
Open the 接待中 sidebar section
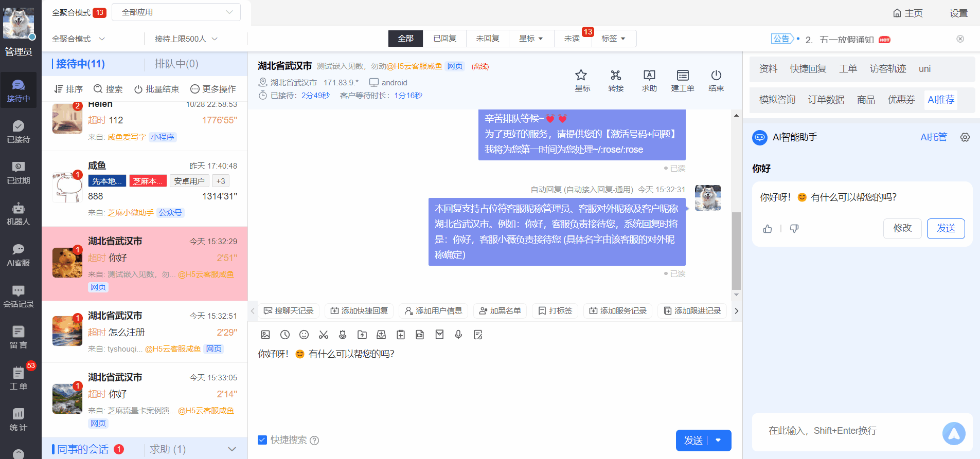click(x=19, y=90)
